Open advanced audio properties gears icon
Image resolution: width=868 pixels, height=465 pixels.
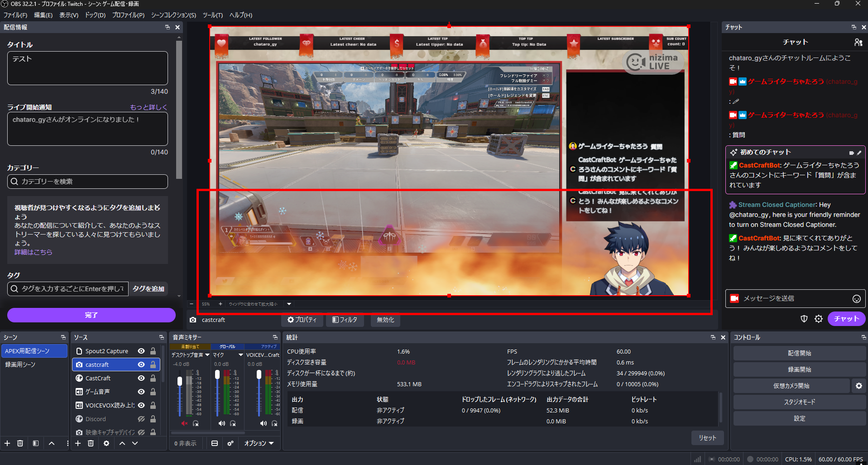tap(230, 443)
